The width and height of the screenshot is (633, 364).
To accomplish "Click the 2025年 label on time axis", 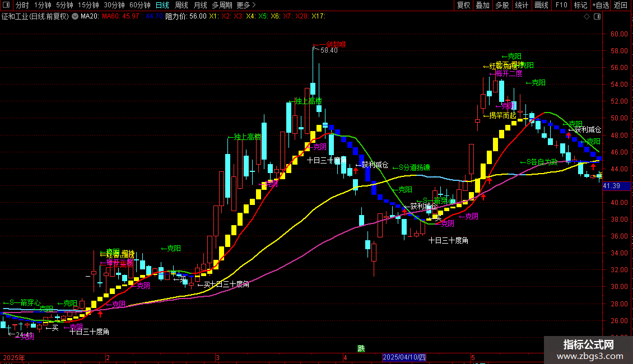I will 14,357.
